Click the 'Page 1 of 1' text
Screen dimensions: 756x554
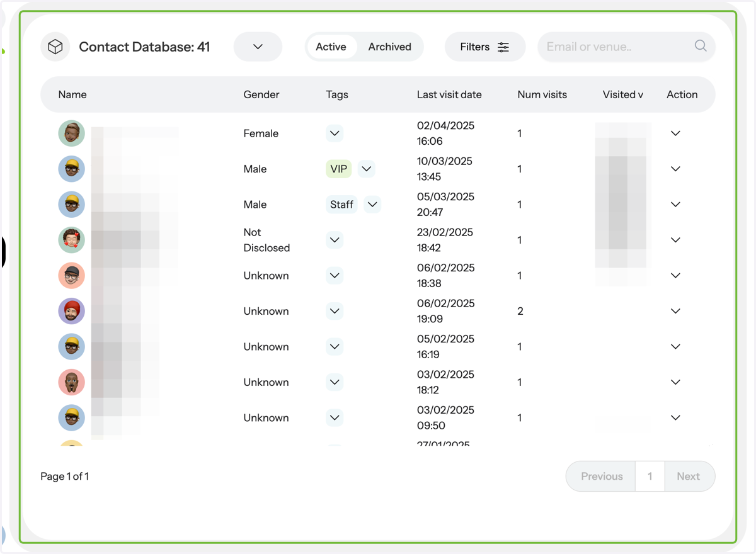coord(65,477)
